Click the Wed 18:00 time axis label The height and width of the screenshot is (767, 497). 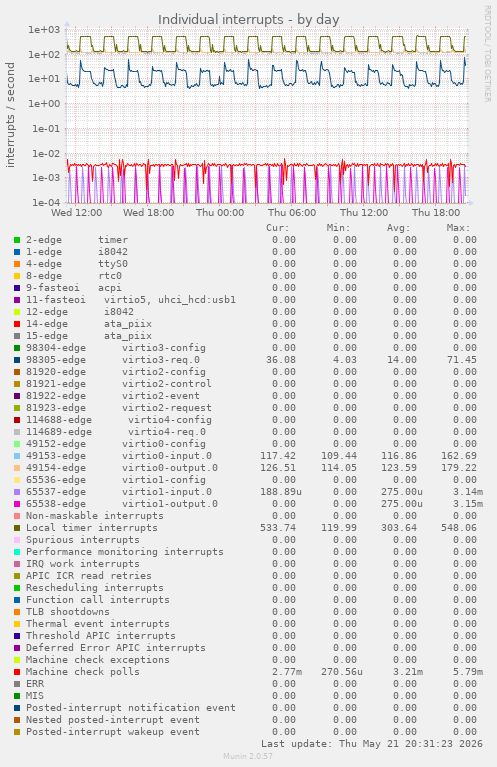coord(148,212)
